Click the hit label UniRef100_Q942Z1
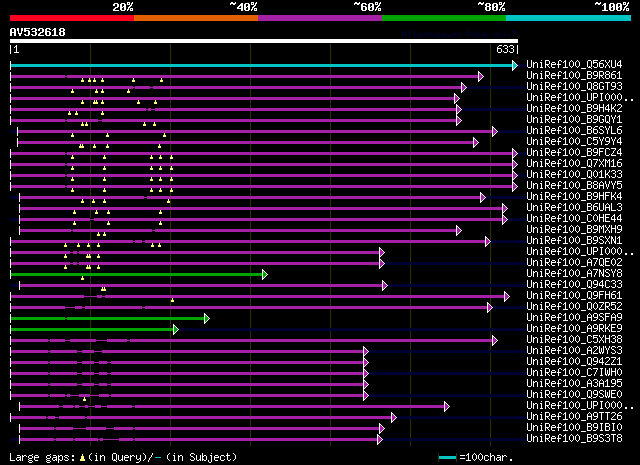The image size is (640, 465). (574, 362)
